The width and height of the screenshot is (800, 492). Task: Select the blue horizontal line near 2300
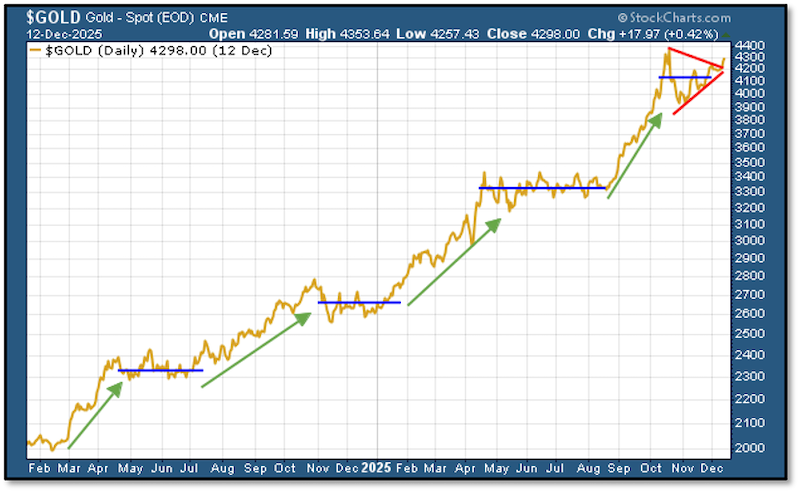(x=160, y=371)
